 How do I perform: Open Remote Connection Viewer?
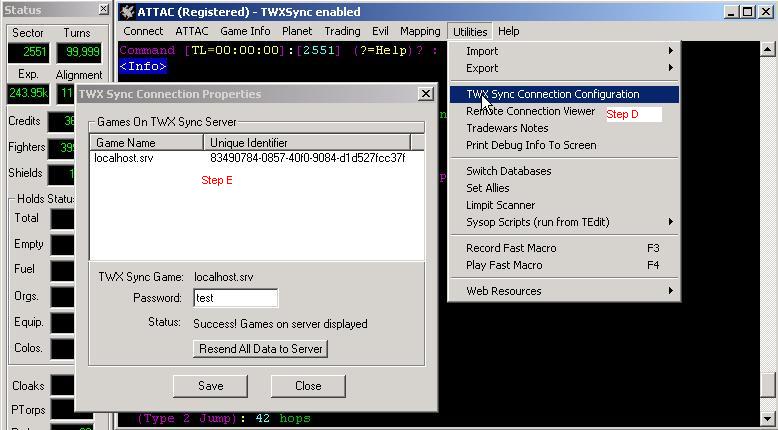click(x=564, y=111)
